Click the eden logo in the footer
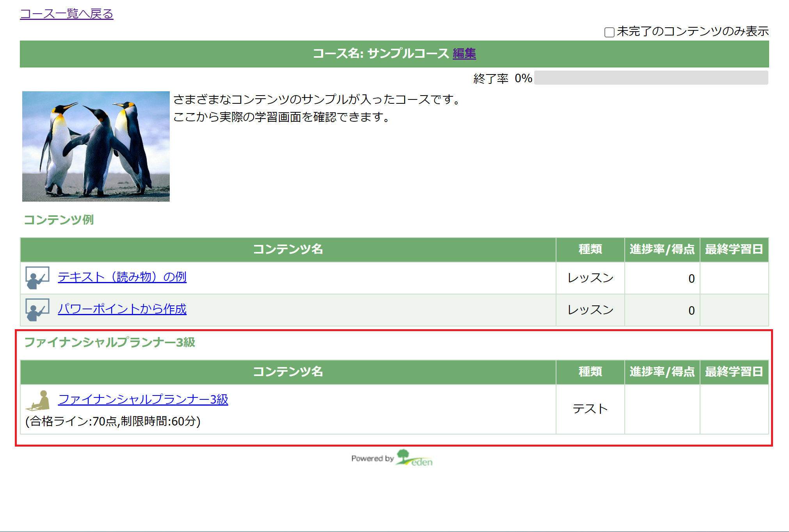Viewport: 789px width, 532px height. pyautogui.click(x=414, y=458)
